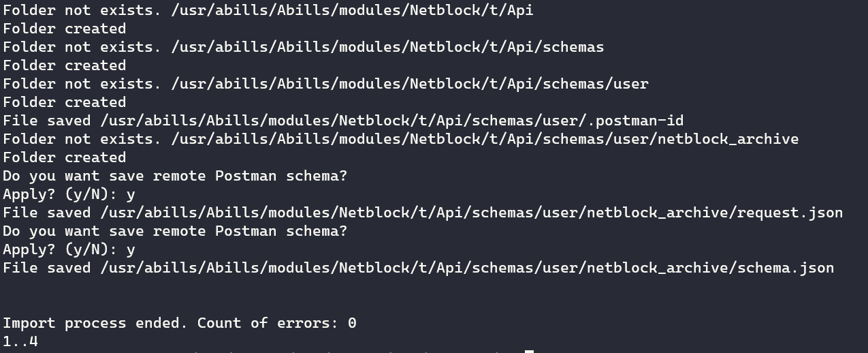868x353 pixels.
Task: Click the first 'Do you want save remote Postman schema?' prompt
Action: click(175, 176)
